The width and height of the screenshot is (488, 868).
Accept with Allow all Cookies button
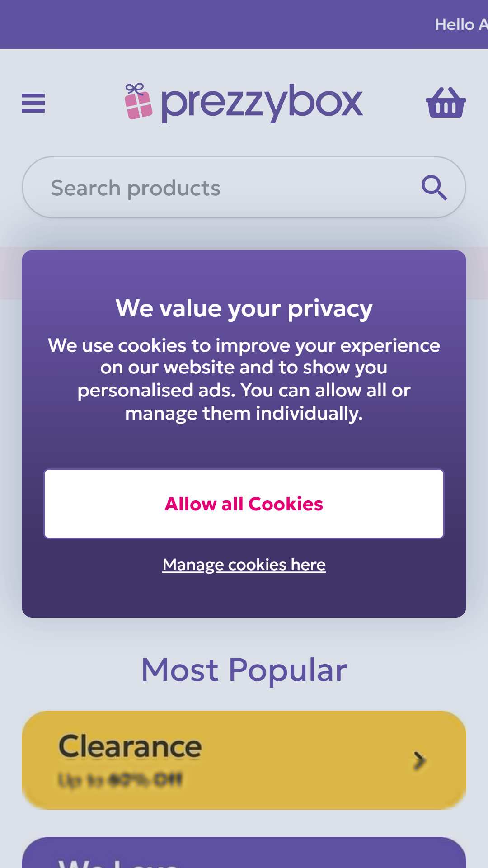point(244,504)
